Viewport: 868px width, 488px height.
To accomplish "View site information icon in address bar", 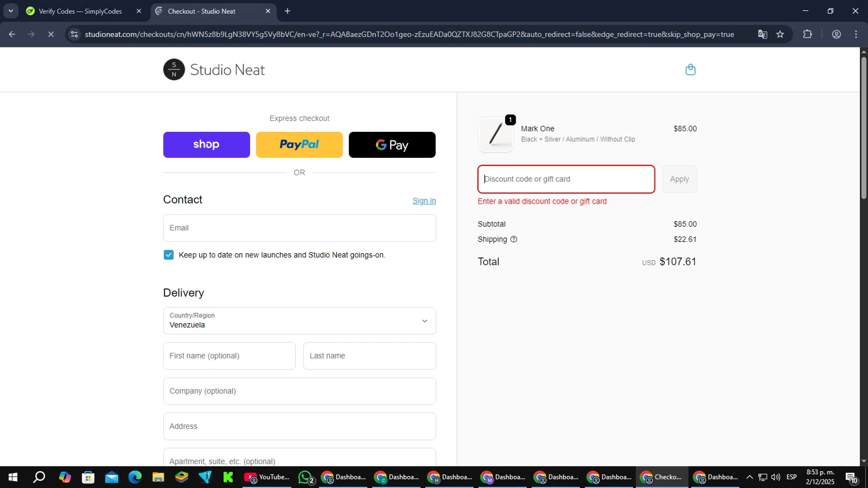I will 74,34.
